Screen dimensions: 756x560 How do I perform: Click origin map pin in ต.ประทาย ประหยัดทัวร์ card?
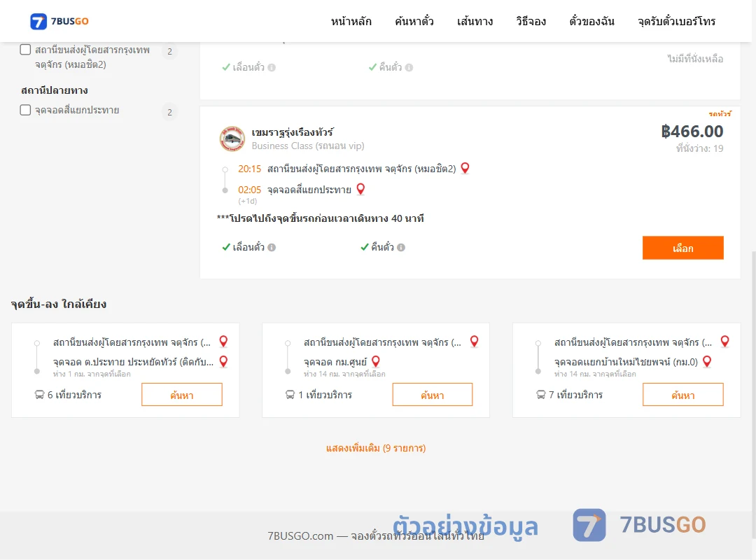[223, 342]
